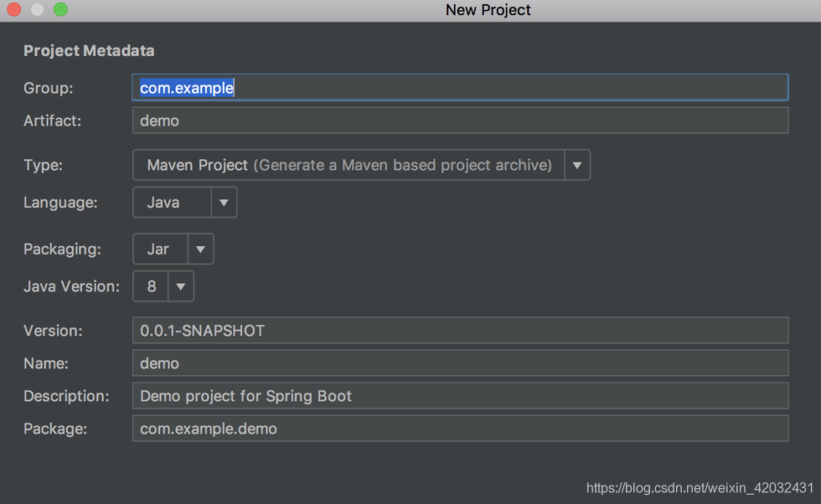The width and height of the screenshot is (821, 504).
Task: Click the 'Java' value in Language combo
Action: tap(163, 203)
